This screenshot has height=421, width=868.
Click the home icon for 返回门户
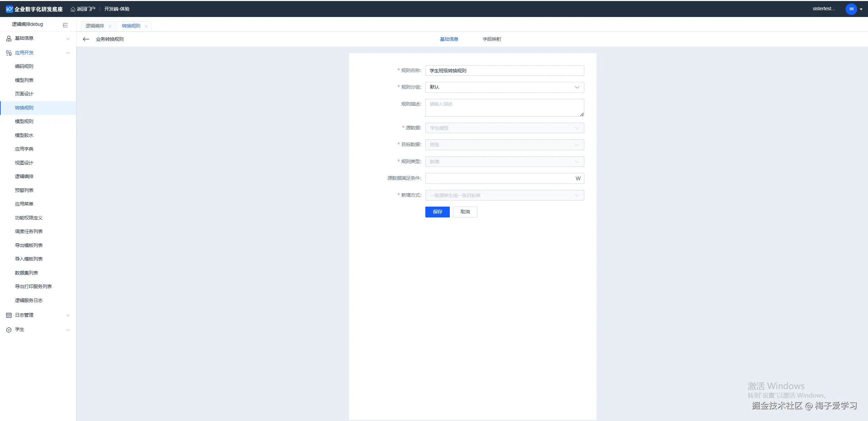click(x=73, y=9)
